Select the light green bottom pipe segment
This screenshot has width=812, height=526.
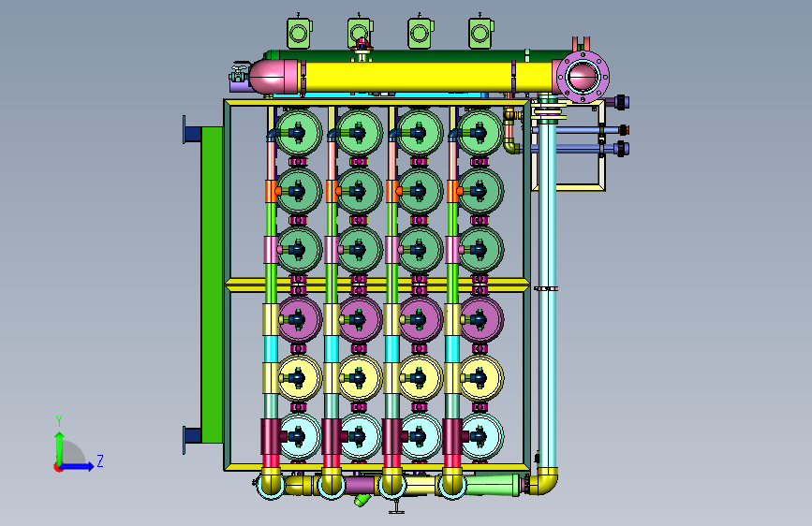point(492,486)
